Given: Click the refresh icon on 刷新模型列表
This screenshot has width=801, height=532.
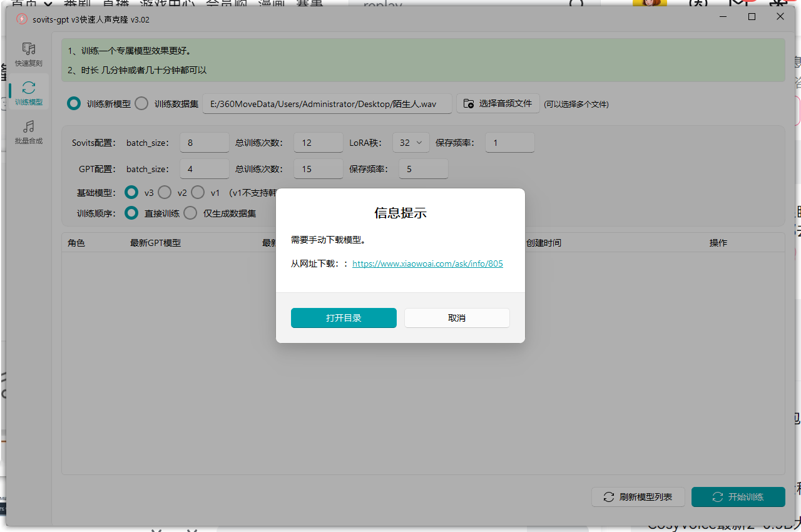Looking at the screenshot, I should pyautogui.click(x=608, y=497).
